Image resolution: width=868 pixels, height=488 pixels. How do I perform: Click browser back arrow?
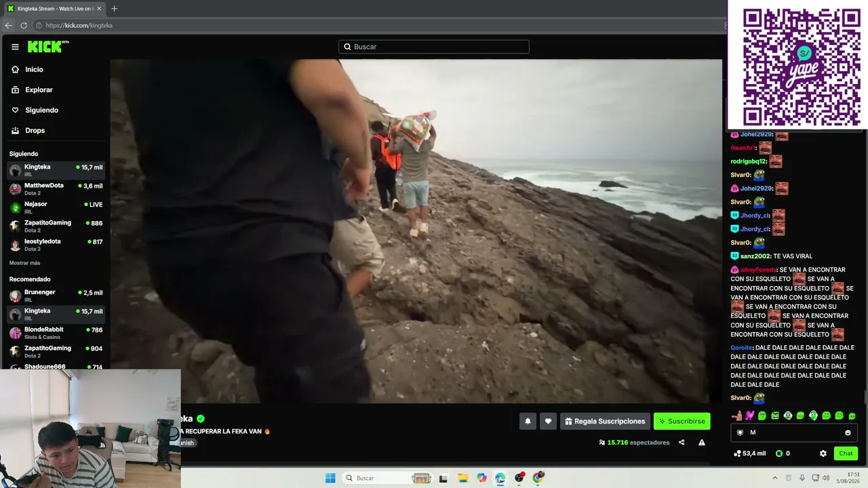pyautogui.click(x=8, y=25)
